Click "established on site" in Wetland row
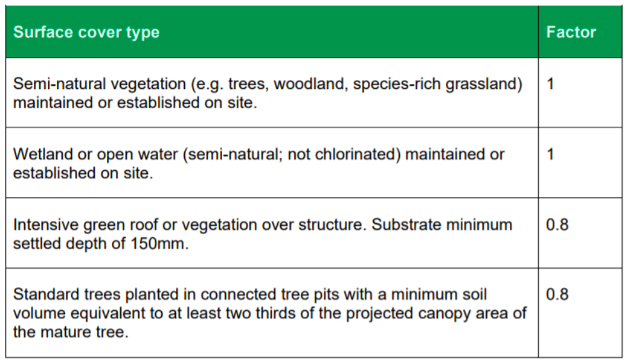 pos(83,173)
